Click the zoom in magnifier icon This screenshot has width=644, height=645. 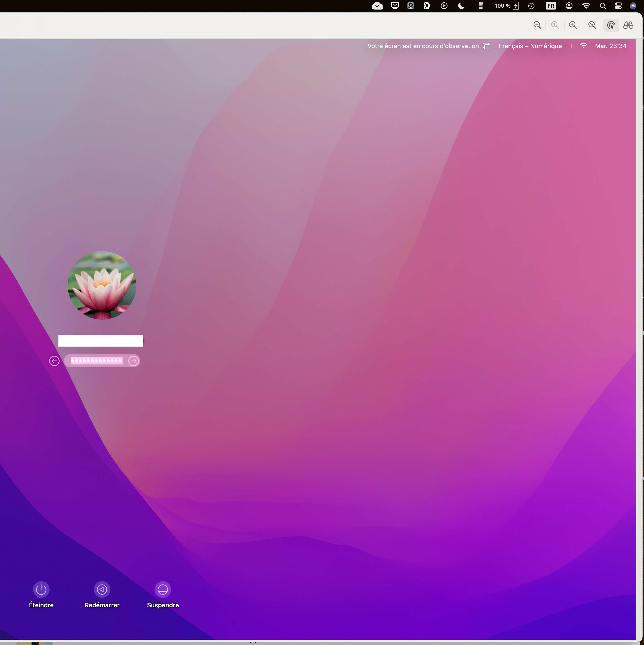[x=573, y=25]
